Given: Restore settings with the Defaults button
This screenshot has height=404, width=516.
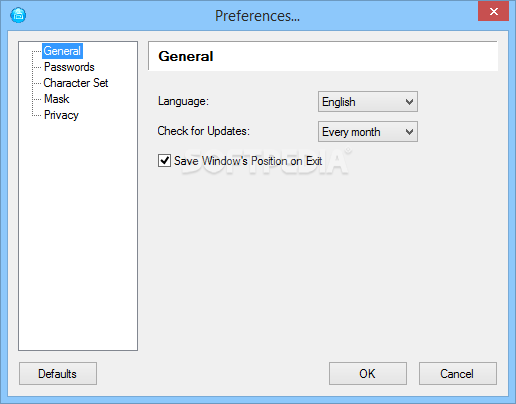Looking at the screenshot, I should point(58,374).
